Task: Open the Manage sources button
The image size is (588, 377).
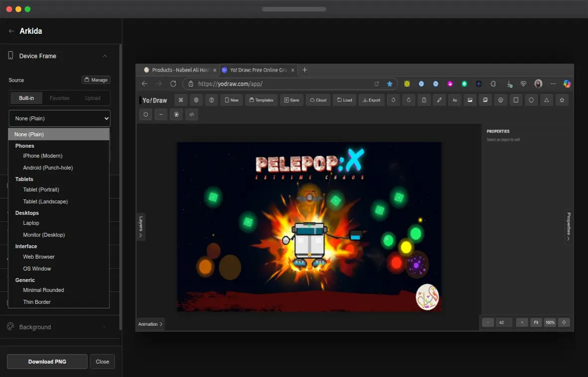Action: tap(96, 80)
